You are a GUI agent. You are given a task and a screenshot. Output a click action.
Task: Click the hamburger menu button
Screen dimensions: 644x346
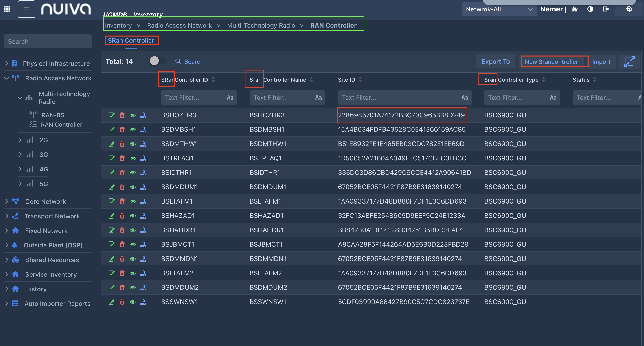[26, 9]
